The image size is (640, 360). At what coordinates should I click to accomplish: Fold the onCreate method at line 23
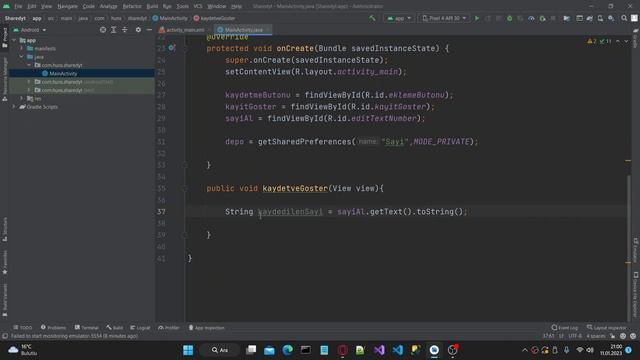coord(185,48)
